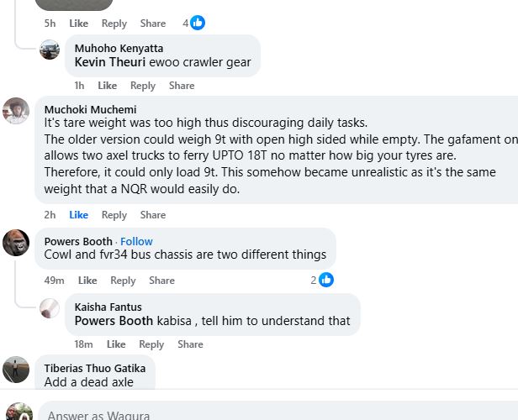The height and width of the screenshot is (420, 518).
Task: Open the 49m timestamp on Powers Booth's comment
Action: pyautogui.click(x=55, y=281)
